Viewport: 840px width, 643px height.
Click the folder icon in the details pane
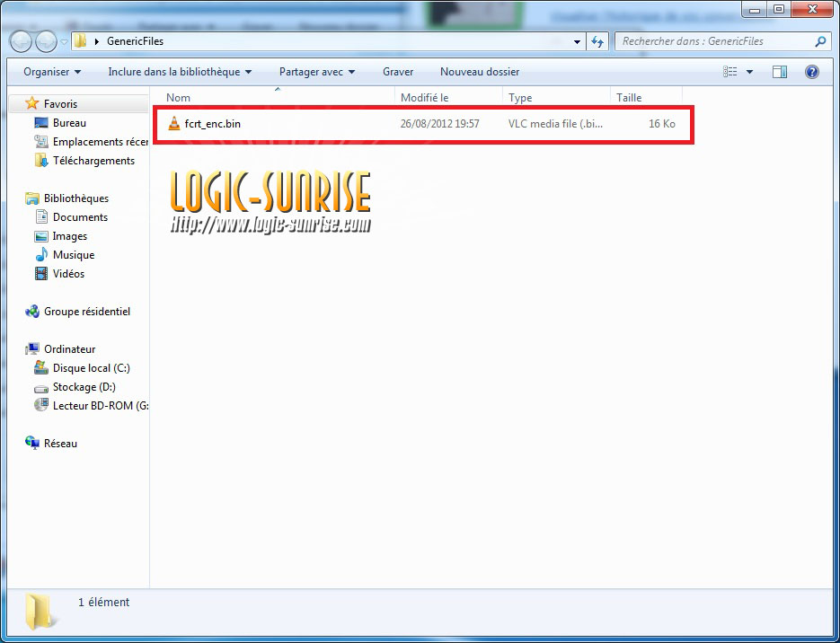(x=40, y=612)
